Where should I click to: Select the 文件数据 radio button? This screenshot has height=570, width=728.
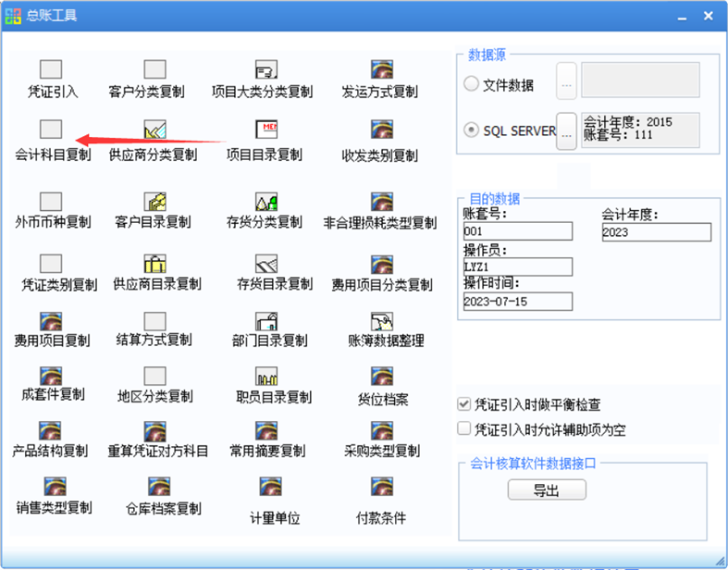coord(471,84)
